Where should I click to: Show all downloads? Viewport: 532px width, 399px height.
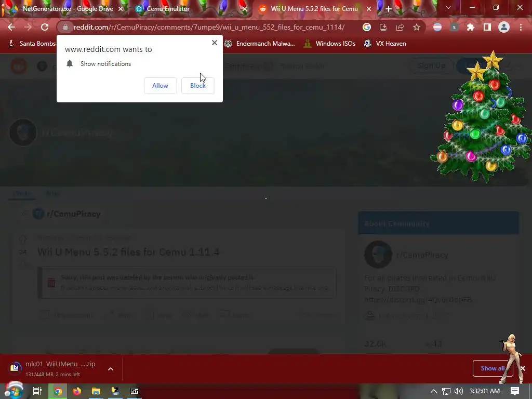[493, 368]
